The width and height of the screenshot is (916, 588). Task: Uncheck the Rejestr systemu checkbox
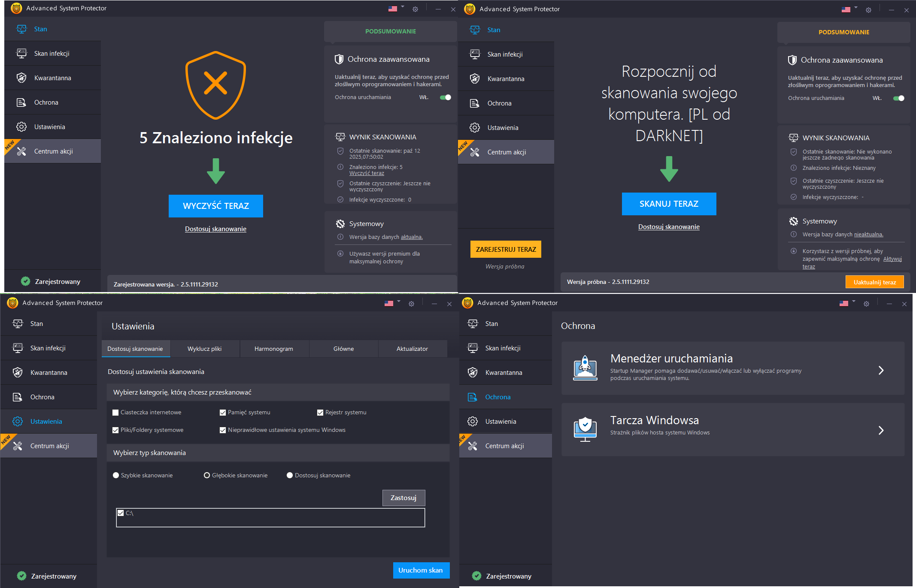(x=320, y=413)
